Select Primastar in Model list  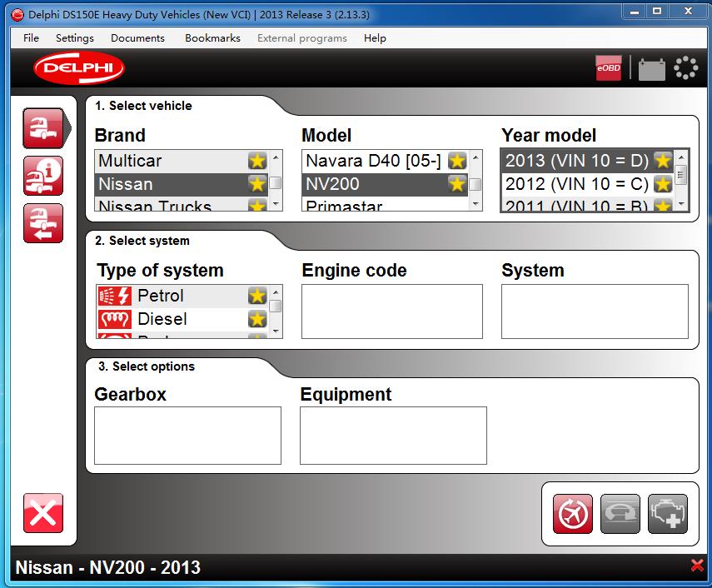point(385,204)
